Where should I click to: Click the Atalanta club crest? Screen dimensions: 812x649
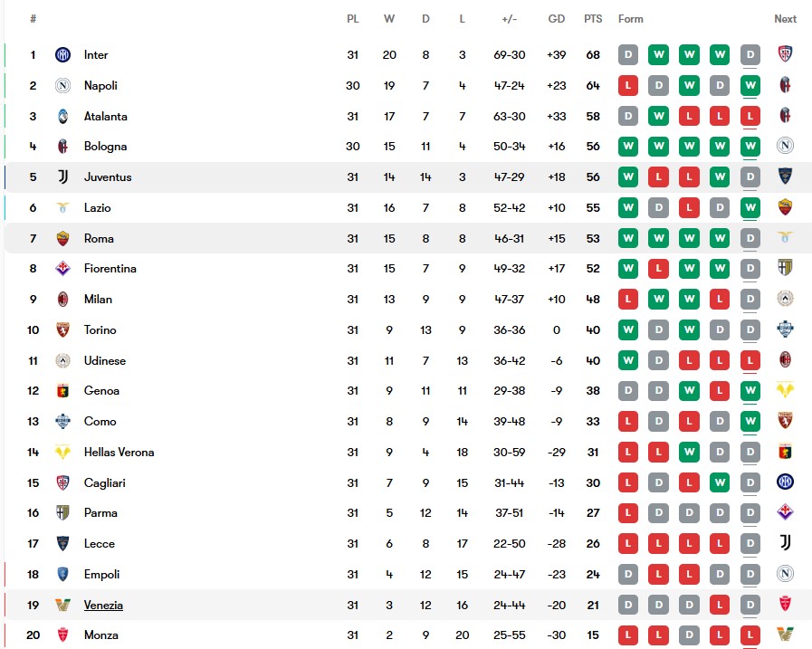tap(62, 116)
